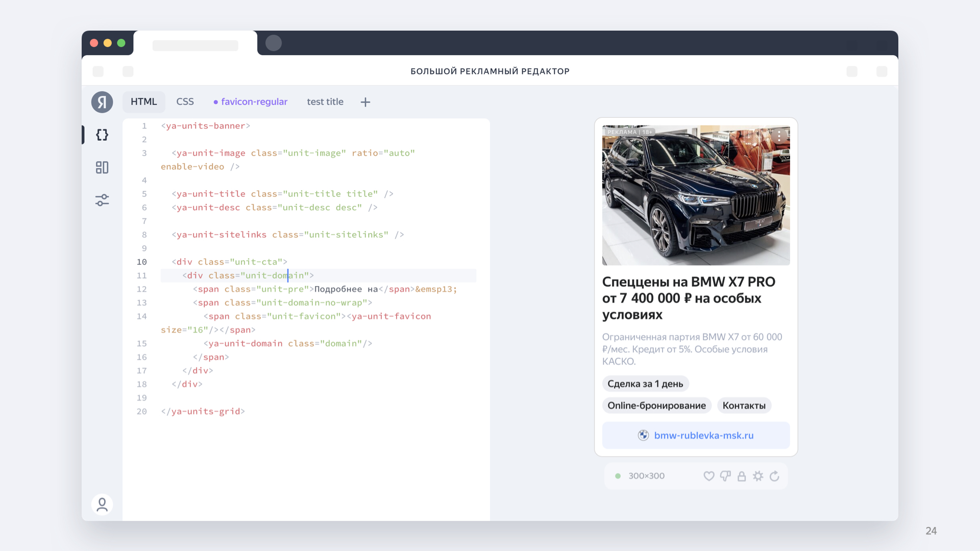The width and height of the screenshot is (980, 551).
Task: Click the ad title Спеццены на BMW X7
Action: pos(689,298)
